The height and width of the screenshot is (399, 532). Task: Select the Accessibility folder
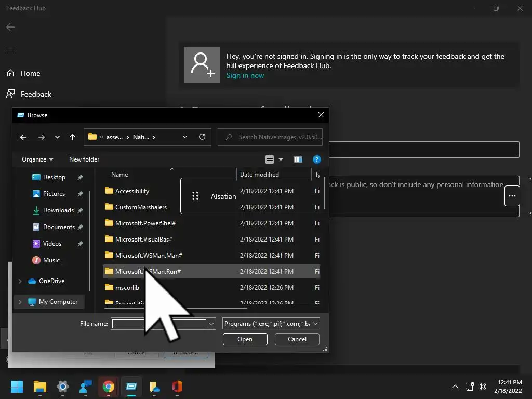point(132,191)
